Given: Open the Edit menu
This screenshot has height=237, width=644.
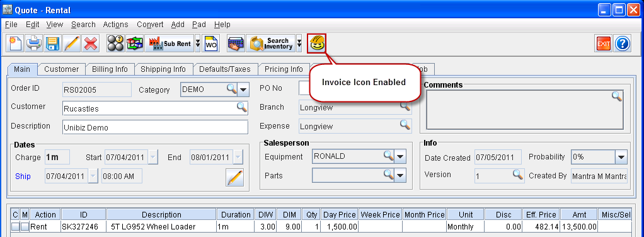Looking at the screenshot, I should (32, 25).
